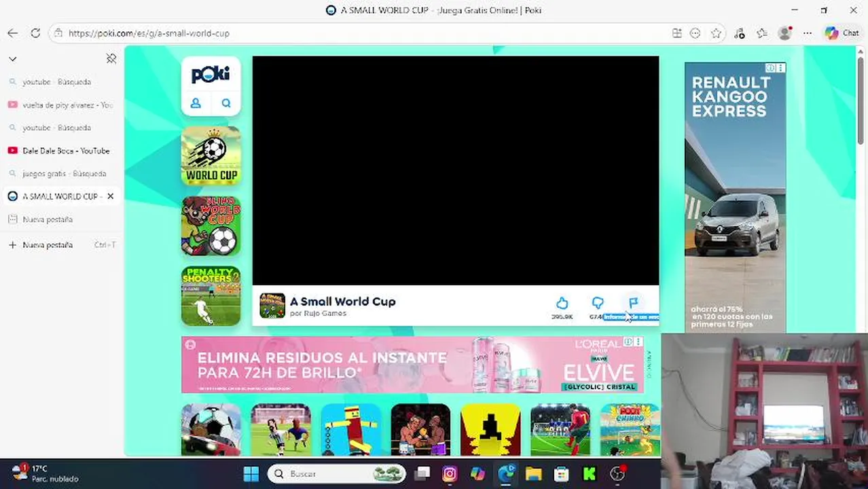Open the Poki user account icon
Viewport: 868px width, 489px height.
pyautogui.click(x=196, y=103)
